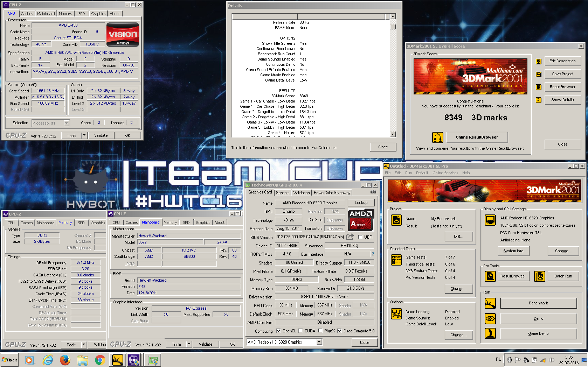Switch to CPU-Z taskbar icon
This screenshot has height=367, width=588.
point(134,360)
